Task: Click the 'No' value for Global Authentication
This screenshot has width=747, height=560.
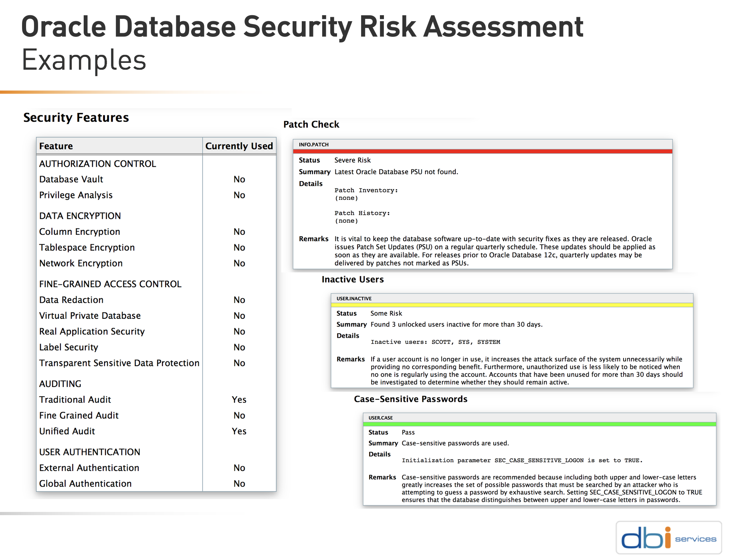Action: (x=239, y=483)
